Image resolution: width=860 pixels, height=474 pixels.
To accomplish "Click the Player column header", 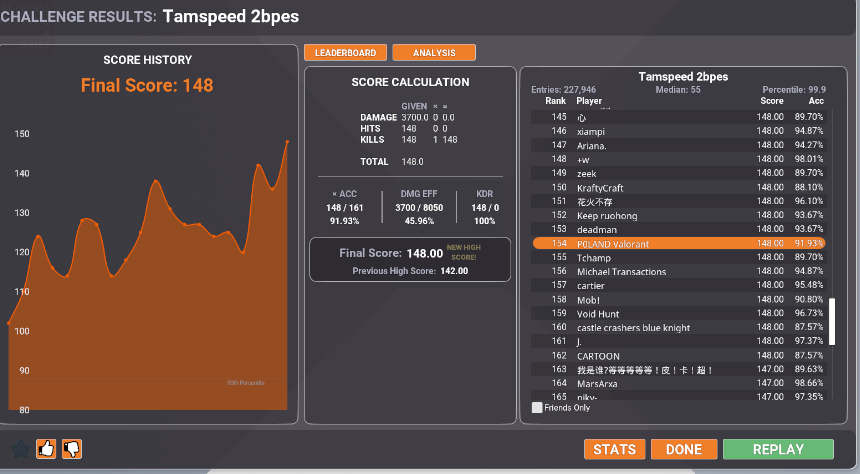I will (589, 101).
